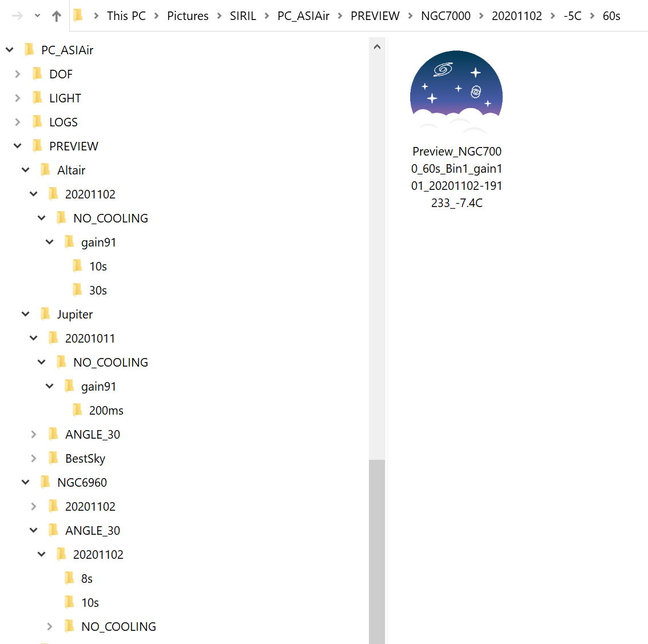Expand NO_COOLING under NGC6960 ANGLE_30
This screenshot has width=648, height=644.
pyautogui.click(x=50, y=627)
